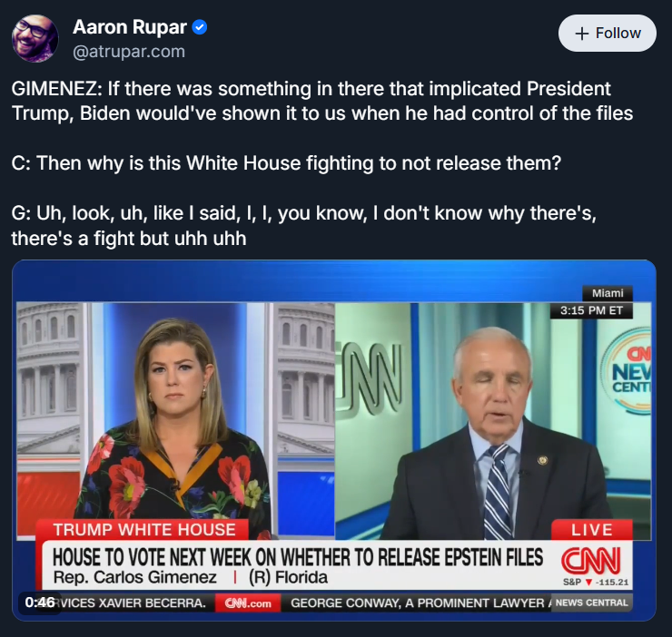The height and width of the screenshot is (637, 672).
Task: Open the @atrupar.com handle link
Action: [129, 52]
